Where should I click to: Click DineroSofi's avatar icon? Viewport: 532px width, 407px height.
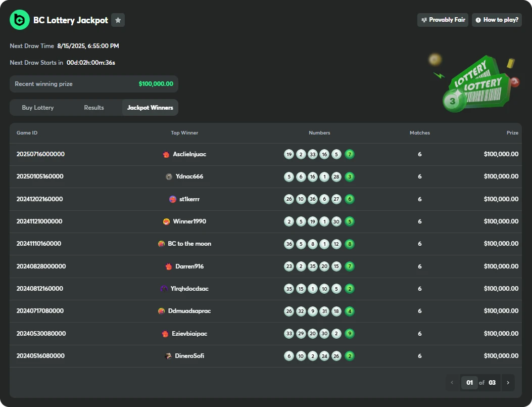coord(168,356)
